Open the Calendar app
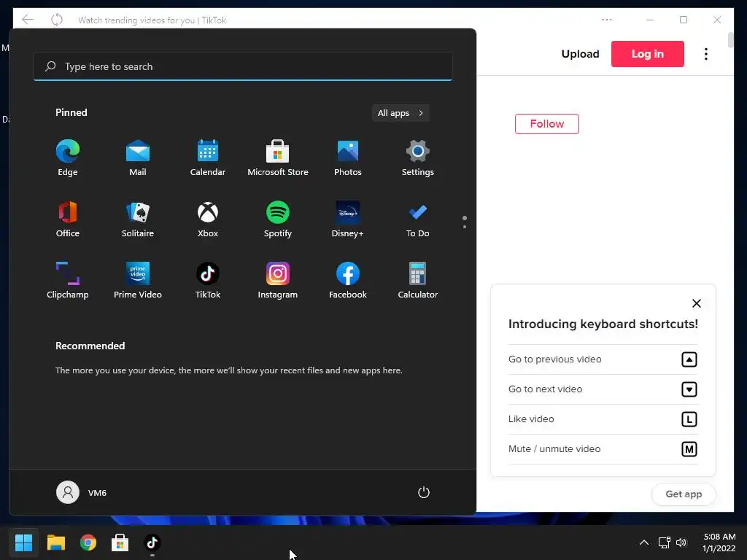The width and height of the screenshot is (747, 560). (x=208, y=158)
